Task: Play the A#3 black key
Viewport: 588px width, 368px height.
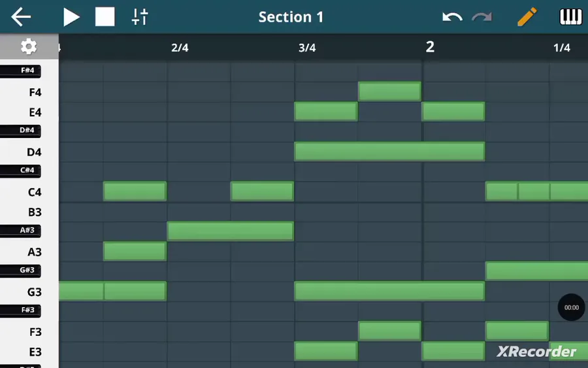Action: tap(21, 230)
